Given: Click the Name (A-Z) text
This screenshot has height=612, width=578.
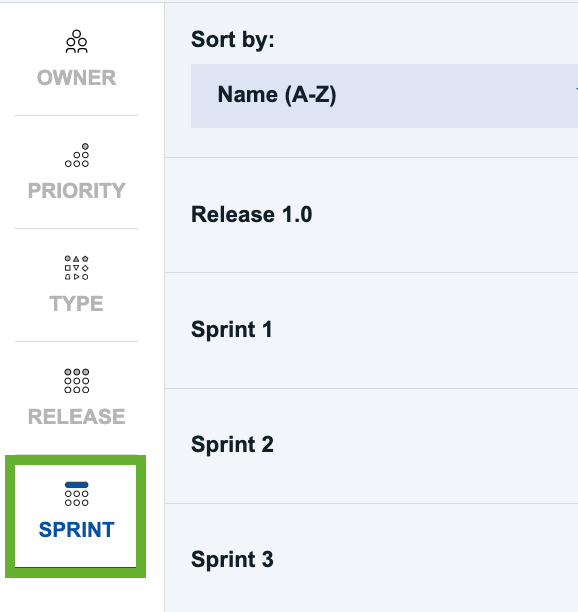Looking at the screenshot, I should pos(277,95).
